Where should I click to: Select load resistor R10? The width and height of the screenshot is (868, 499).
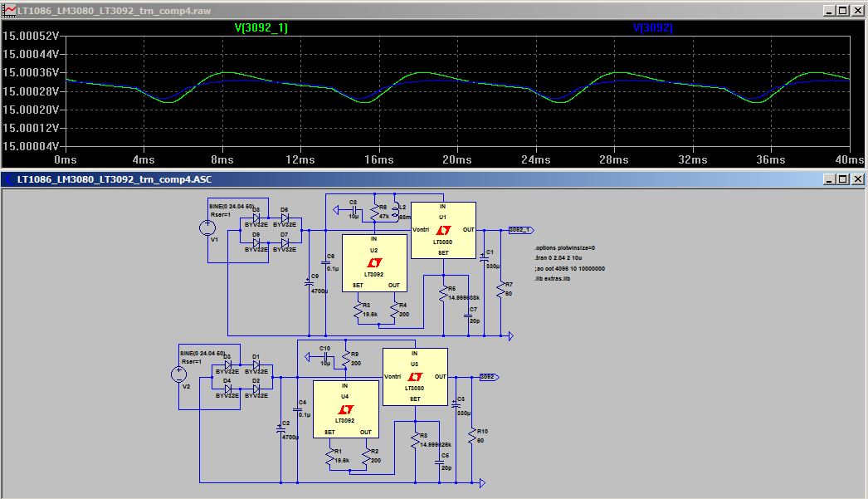472,437
